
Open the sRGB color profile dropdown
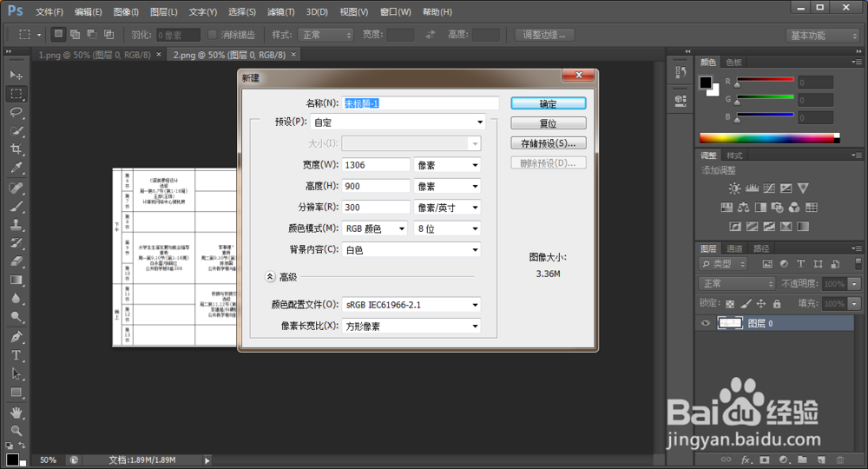[x=411, y=305]
